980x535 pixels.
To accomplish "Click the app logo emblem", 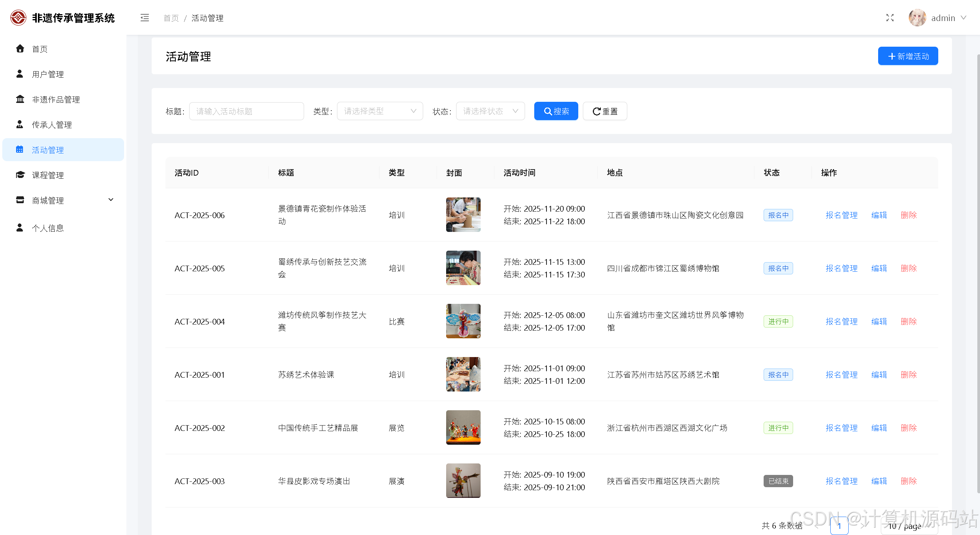I will pos(18,18).
